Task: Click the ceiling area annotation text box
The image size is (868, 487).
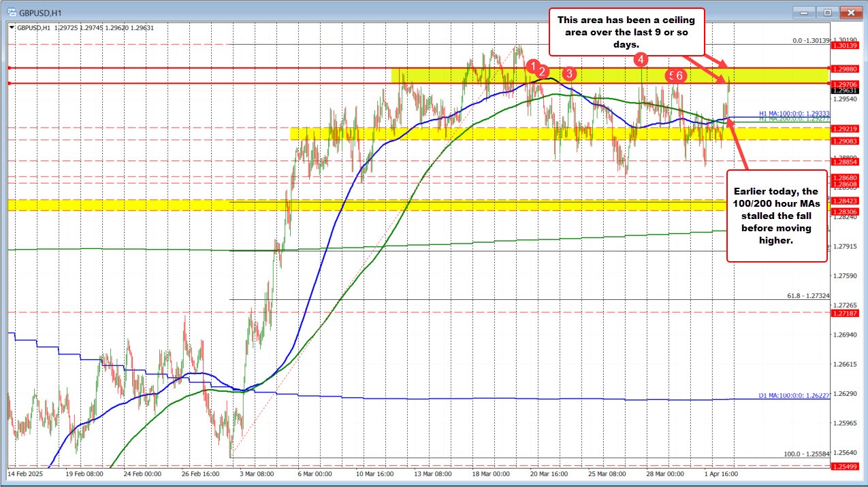Action: click(x=626, y=31)
